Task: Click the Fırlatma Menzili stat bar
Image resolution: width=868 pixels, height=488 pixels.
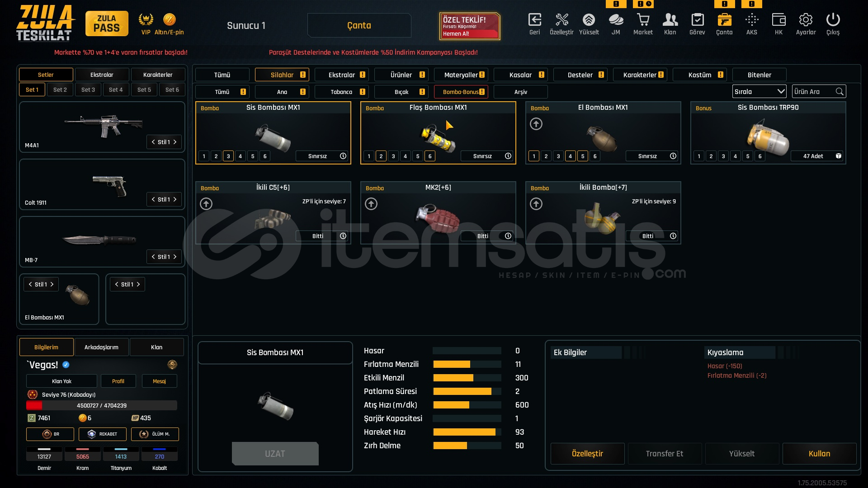Action: [467, 364]
